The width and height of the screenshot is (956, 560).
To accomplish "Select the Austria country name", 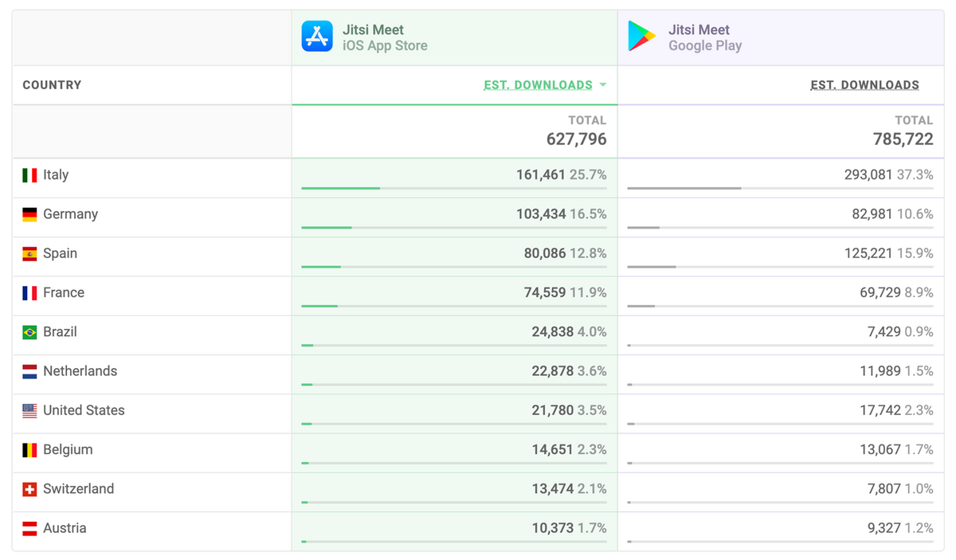I will tap(65, 527).
